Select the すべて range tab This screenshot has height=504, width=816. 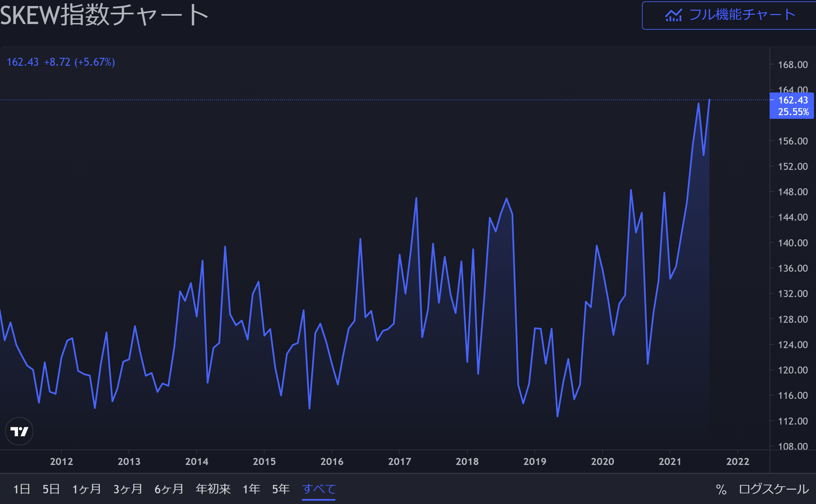tap(319, 489)
